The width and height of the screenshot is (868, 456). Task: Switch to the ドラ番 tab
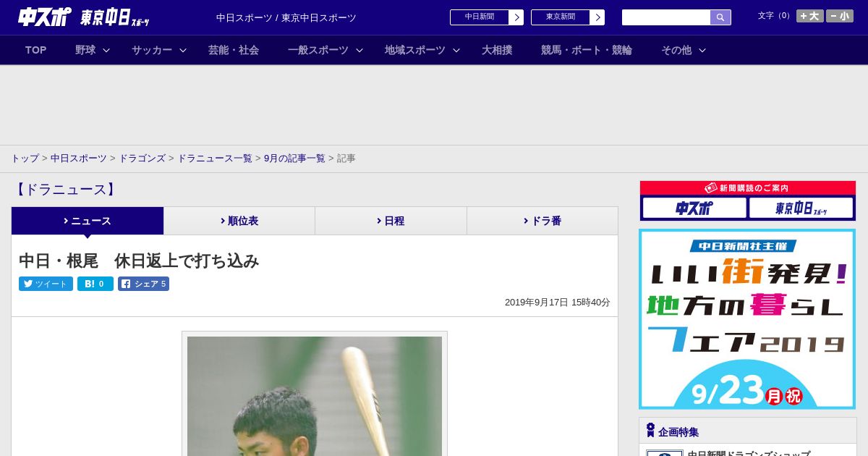click(542, 221)
